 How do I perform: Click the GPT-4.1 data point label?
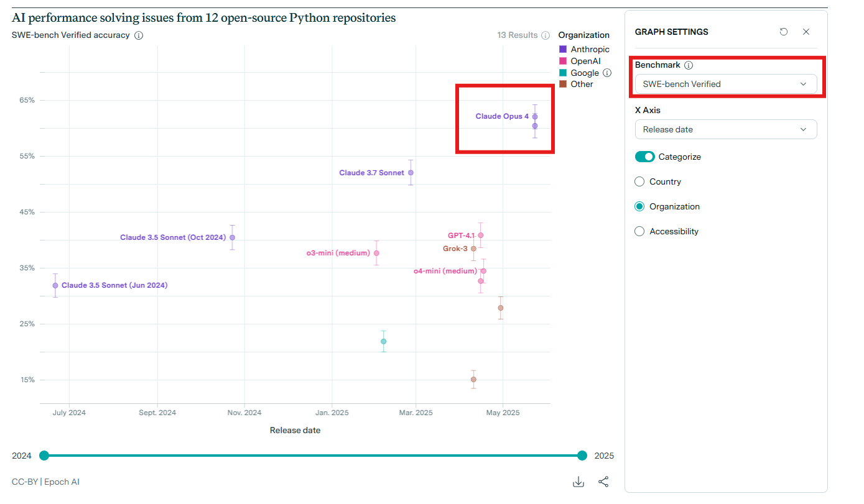tap(461, 236)
